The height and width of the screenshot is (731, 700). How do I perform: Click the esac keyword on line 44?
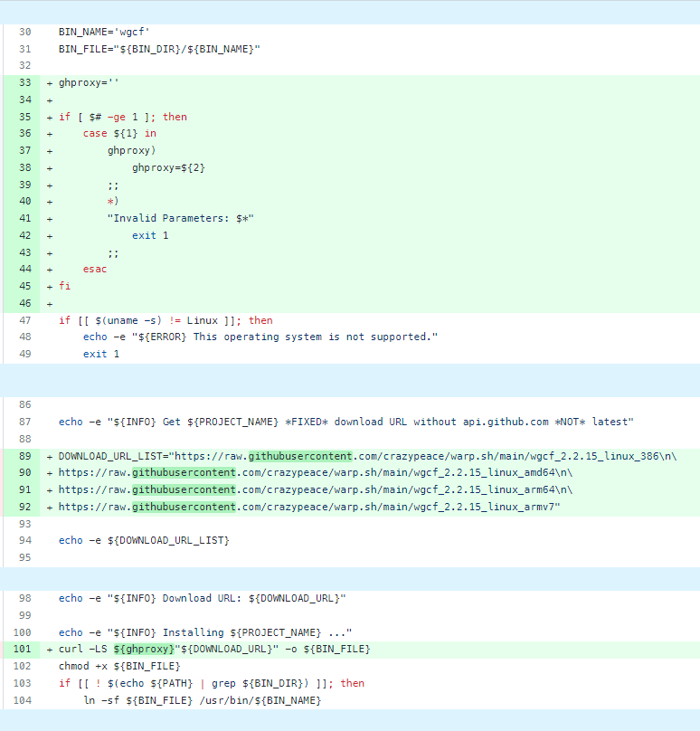[x=95, y=270]
